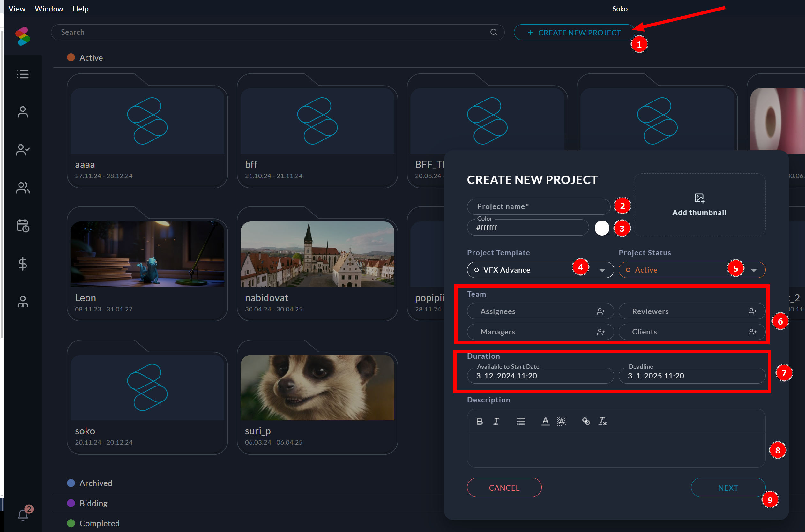Open the calendar schedule sidebar icon
805x532 pixels.
tap(23, 226)
